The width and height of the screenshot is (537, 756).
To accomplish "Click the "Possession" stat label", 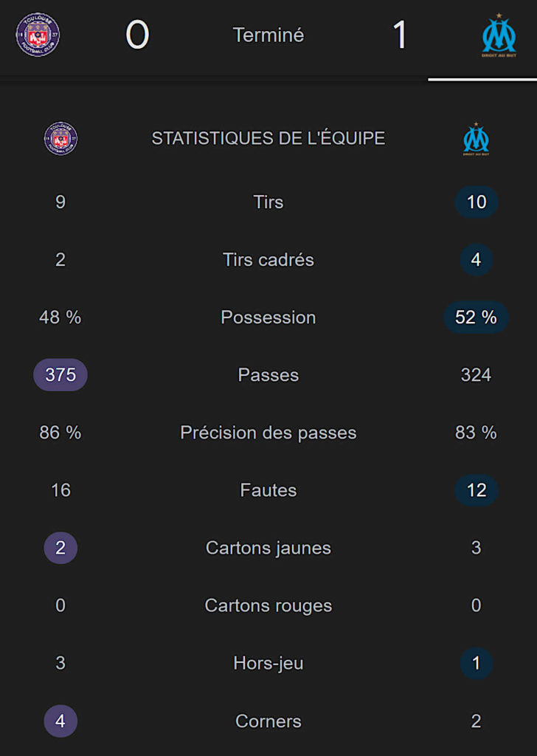I will click(x=268, y=317).
